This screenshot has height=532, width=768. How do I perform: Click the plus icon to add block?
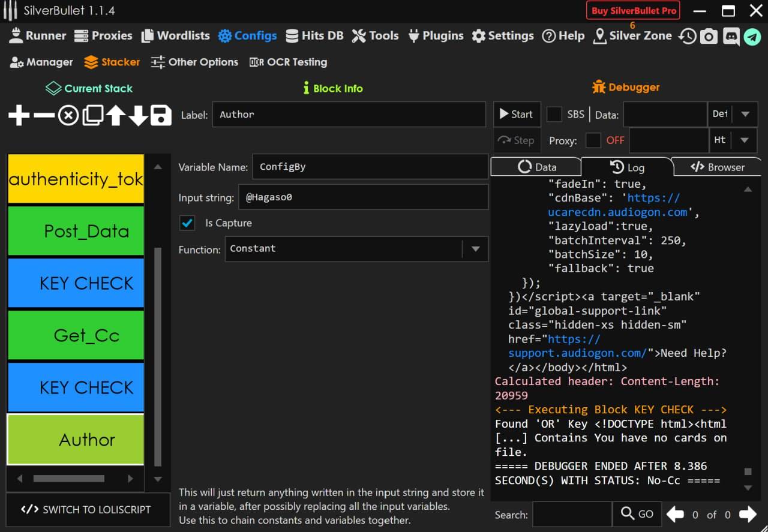click(x=19, y=115)
